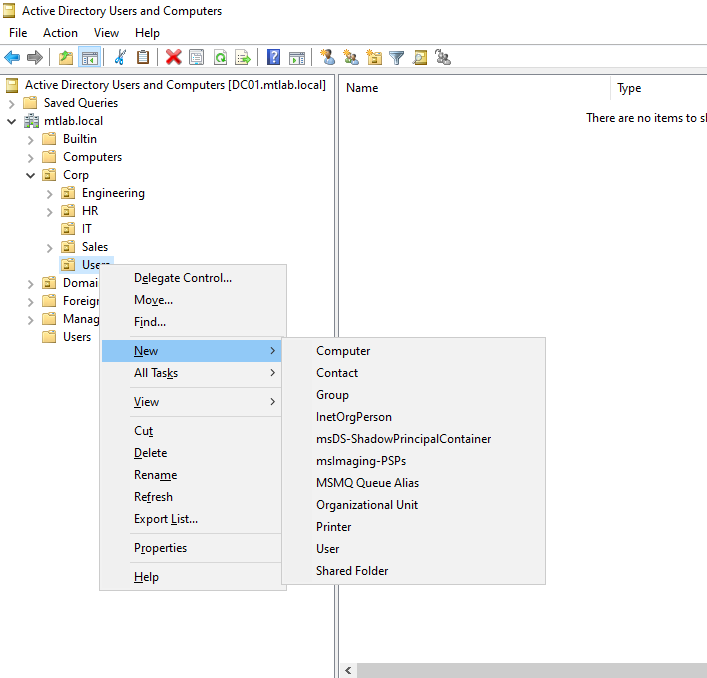Click the Create new group toolbar icon

(x=351, y=58)
